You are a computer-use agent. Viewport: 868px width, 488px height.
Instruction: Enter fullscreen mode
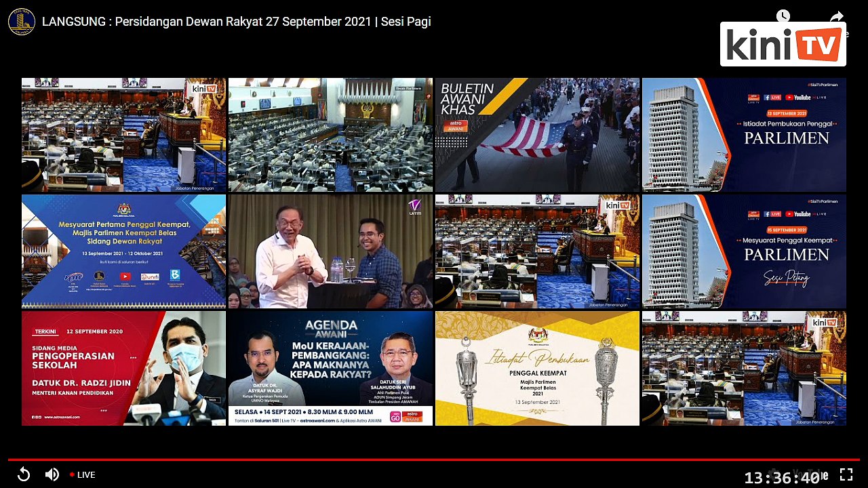[x=846, y=474]
